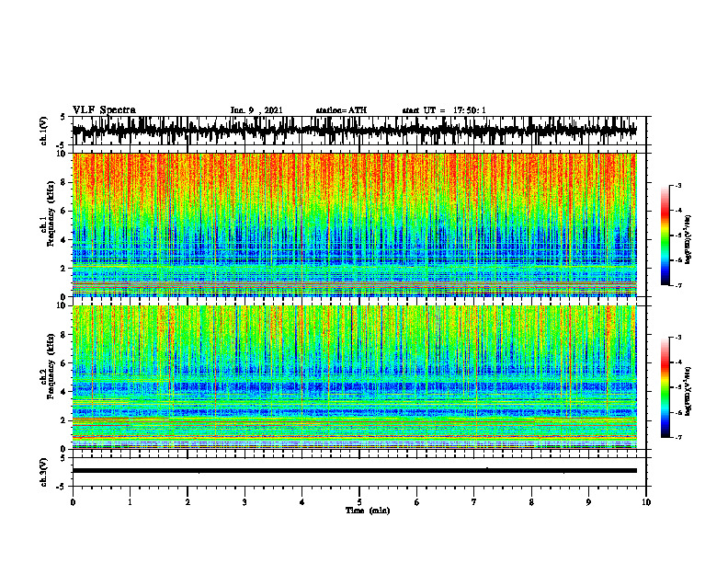Click the time axis tick label "7"
The height and width of the screenshot is (563, 728).
tap(474, 502)
